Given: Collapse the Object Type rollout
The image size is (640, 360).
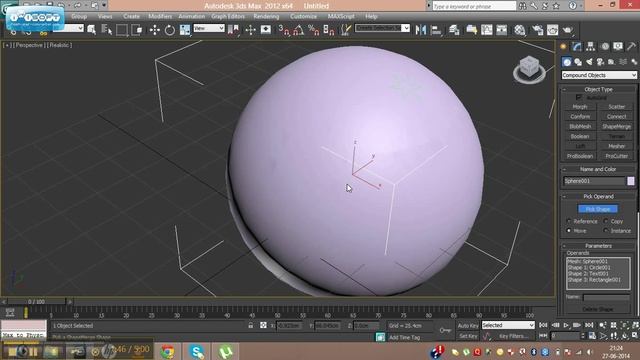Looking at the screenshot, I should coord(598,89).
